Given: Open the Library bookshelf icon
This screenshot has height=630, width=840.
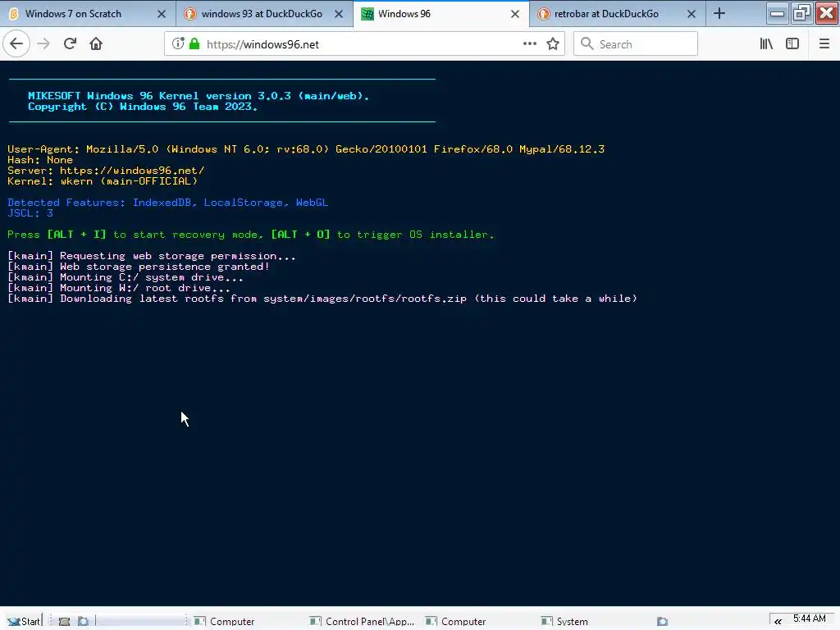Looking at the screenshot, I should [766, 44].
